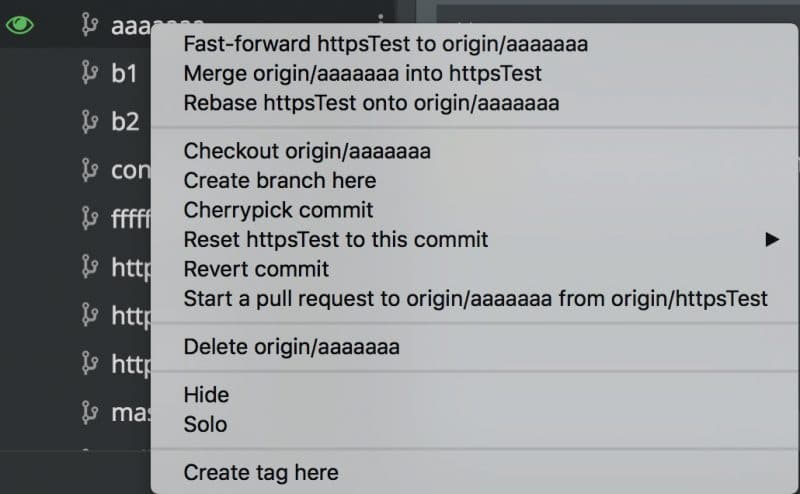Click the branch icon beside the ma branch
The image size is (800, 494).
[89, 412]
